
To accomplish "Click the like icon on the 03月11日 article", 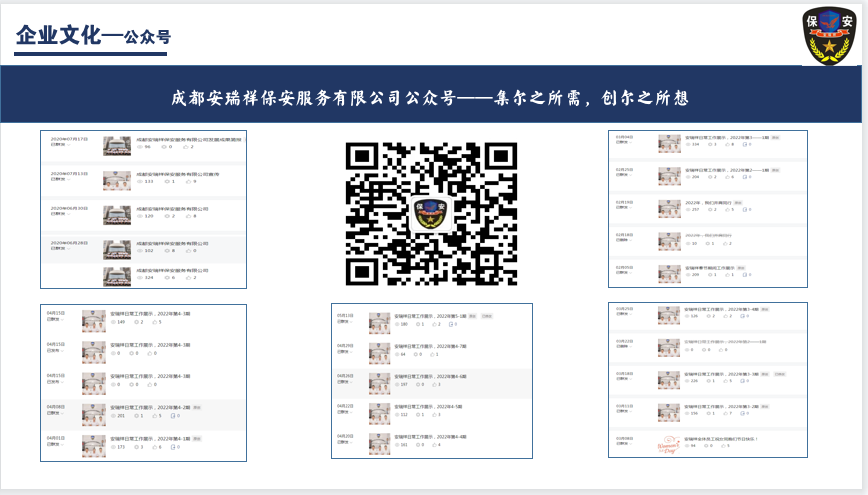I will click(726, 413).
